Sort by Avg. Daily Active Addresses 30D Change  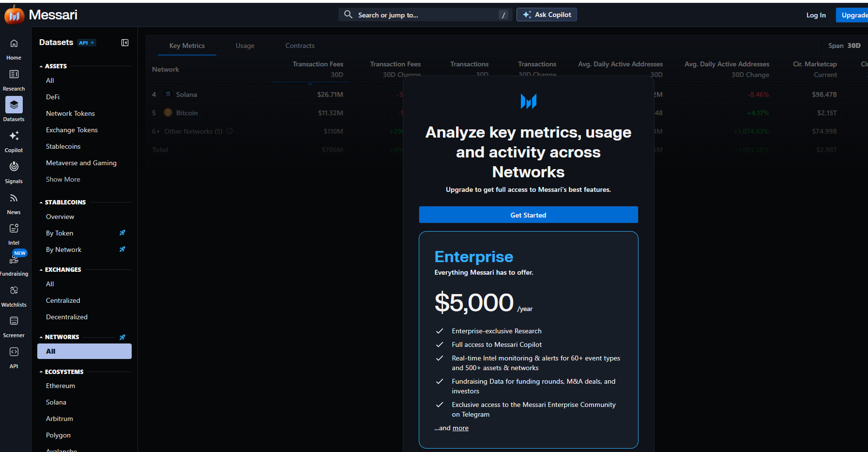pyautogui.click(x=727, y=69)
